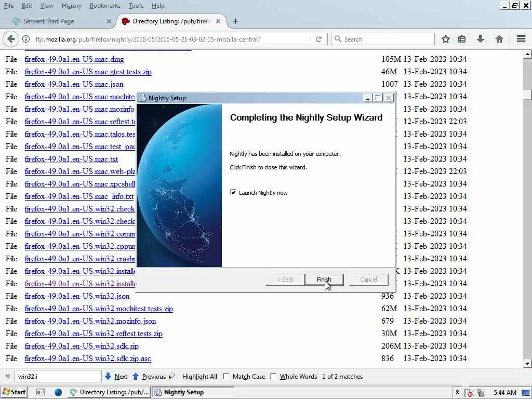Viewport: 532px width, 399px height.
Task: Open firefox-49.0a1.en-US.win32.json link
Action: (x=77, y=296)
